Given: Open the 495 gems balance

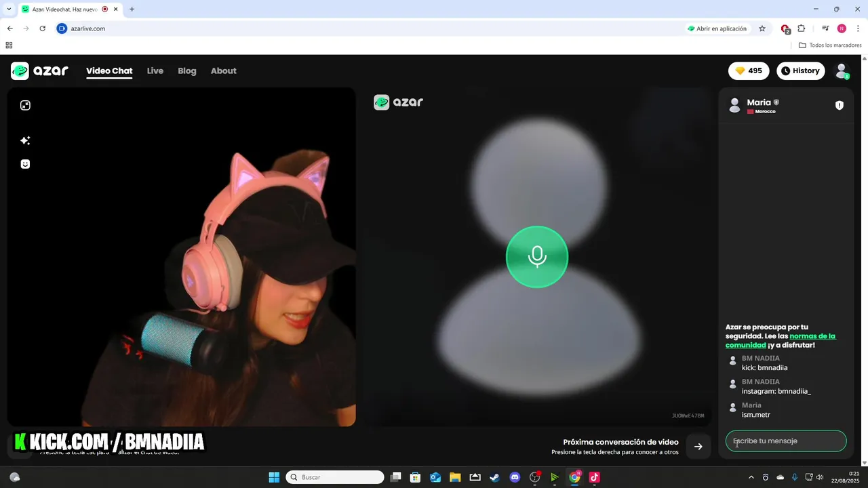Looking at the screenshot, I should 749,70.
